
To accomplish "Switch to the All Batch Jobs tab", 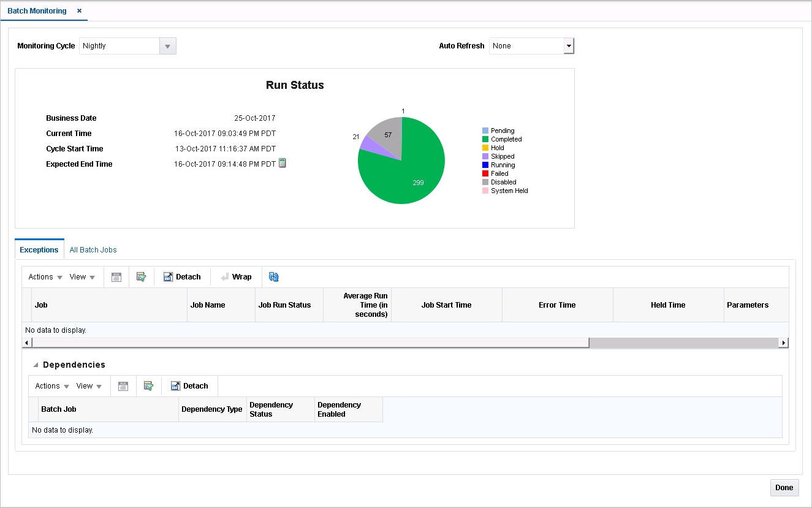I will click(93, 249).
